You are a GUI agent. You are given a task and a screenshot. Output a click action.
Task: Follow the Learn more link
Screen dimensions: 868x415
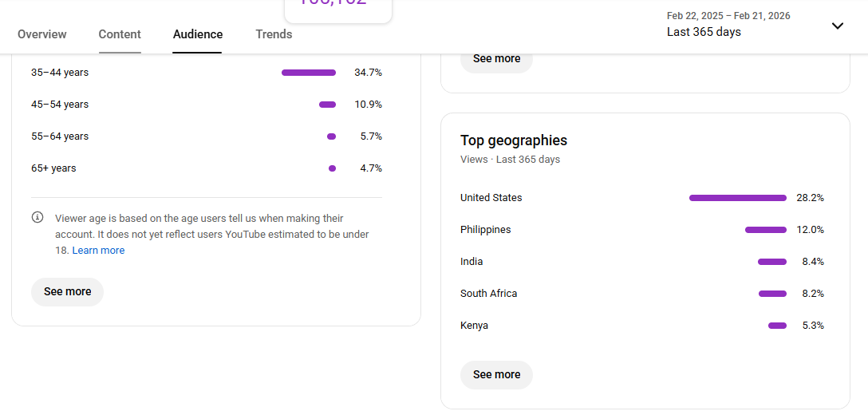[98, 251]
